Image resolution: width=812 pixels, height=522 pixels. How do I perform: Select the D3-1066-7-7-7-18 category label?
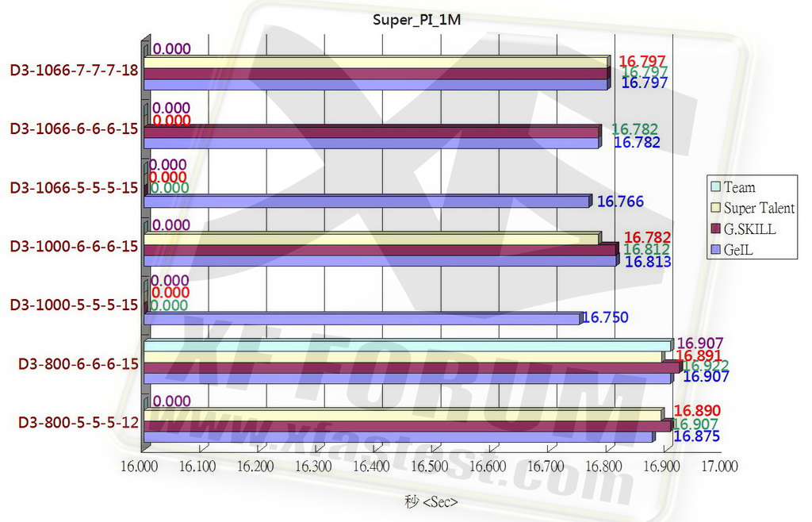(x=75, y=71)
